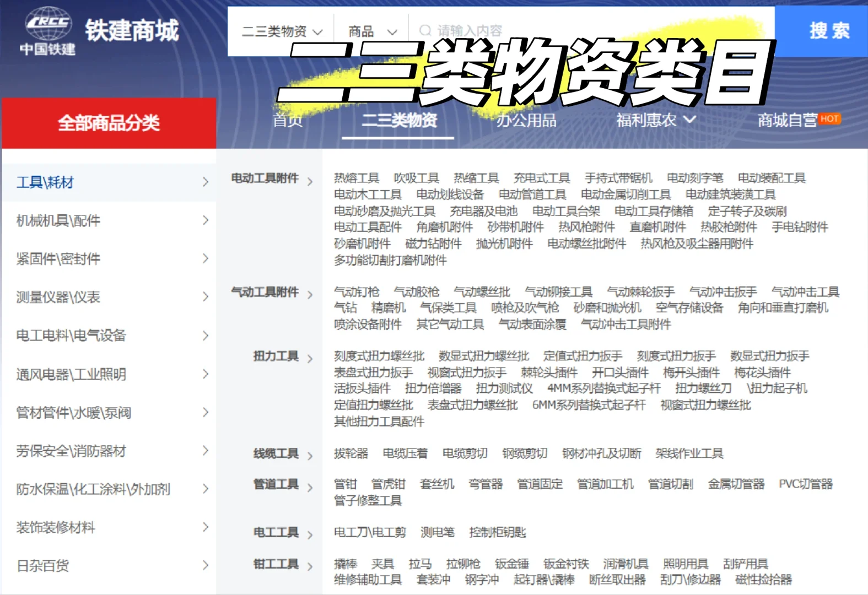868x595 pixels.
Task: Open the 电工工具 subcategory heading
Action: 276,532
